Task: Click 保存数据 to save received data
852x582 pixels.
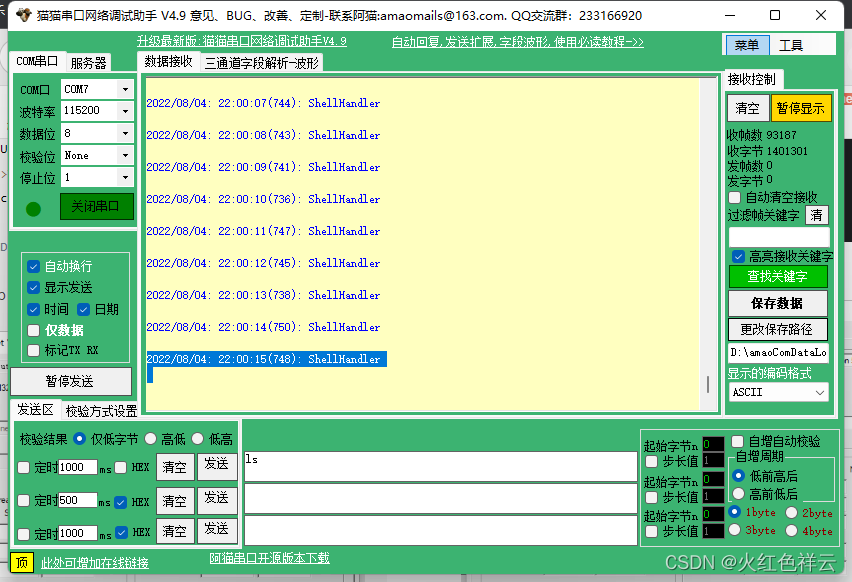Action: click(778, 302)
